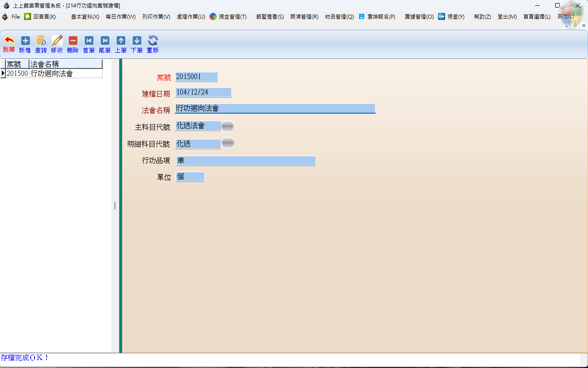Select record 201500 行功迴向法會 in the list
This screenshot has height=368, width=588.
[x=49, y=74]
